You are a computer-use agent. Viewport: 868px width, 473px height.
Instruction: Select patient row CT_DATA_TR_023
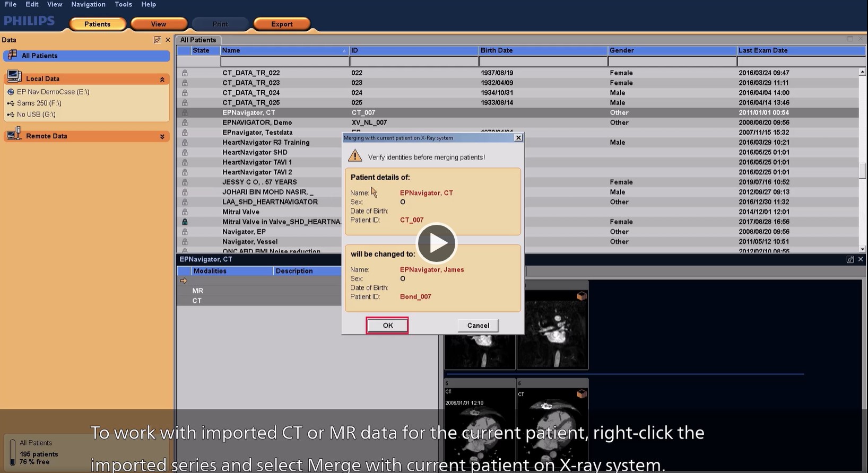coord(517,83)
